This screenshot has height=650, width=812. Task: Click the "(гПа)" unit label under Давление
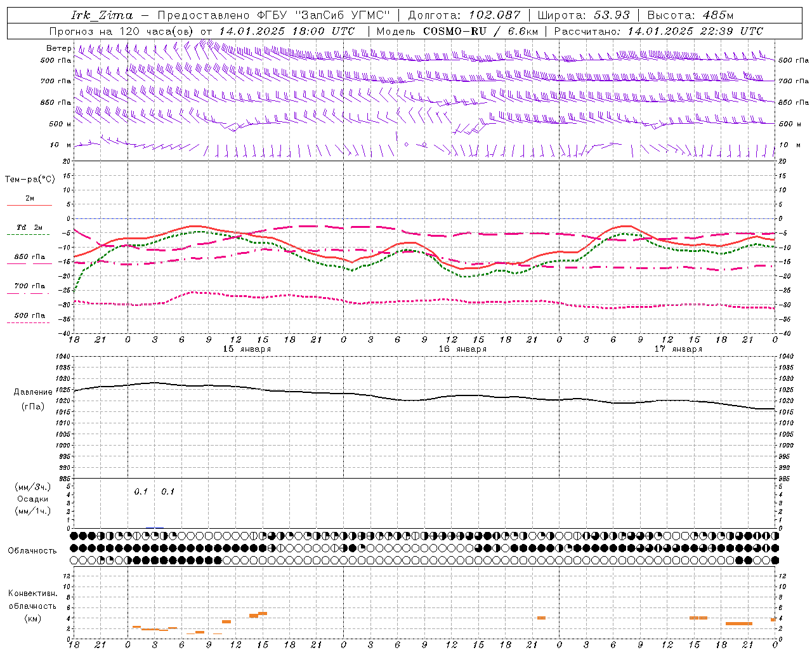(x=33, y=407)
